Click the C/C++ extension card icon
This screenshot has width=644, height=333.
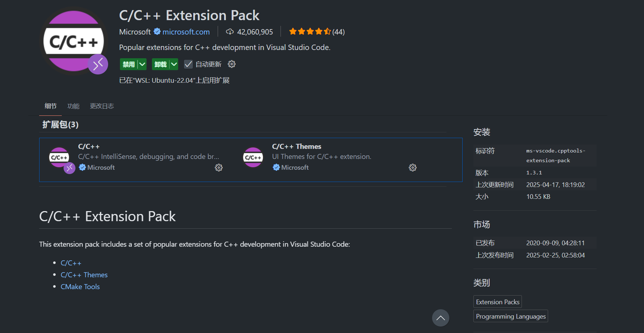59,158
